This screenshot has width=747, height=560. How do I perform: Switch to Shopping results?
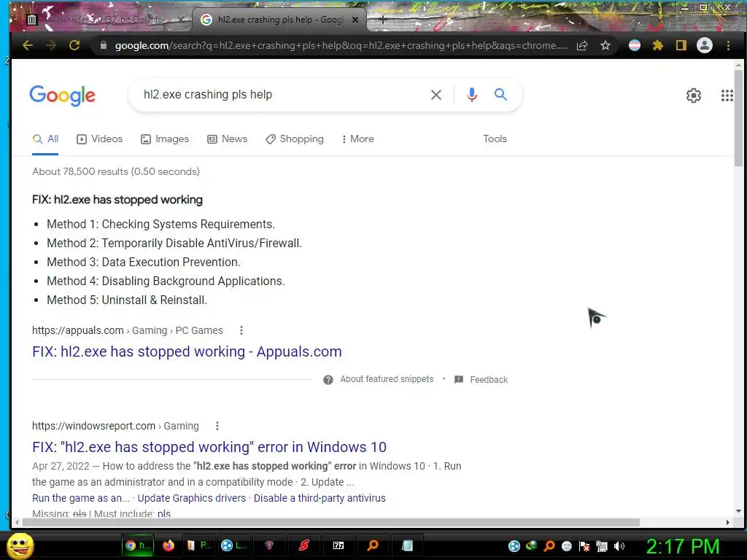click(295, 139)
